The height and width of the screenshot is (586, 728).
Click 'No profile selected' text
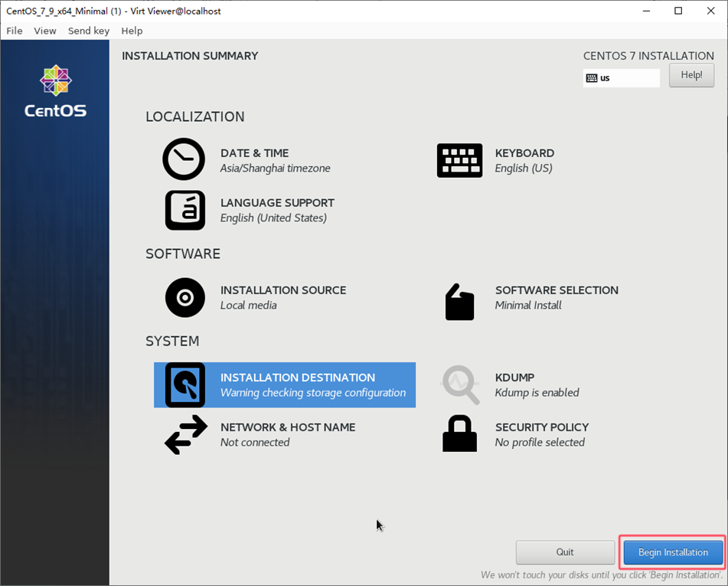pyautogui.click(x=540, y=443)
